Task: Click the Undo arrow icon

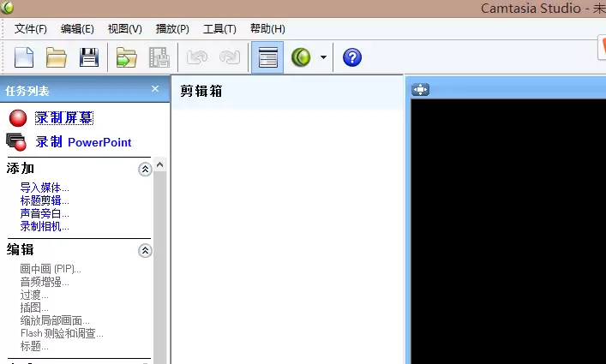Action: [197, 57]
